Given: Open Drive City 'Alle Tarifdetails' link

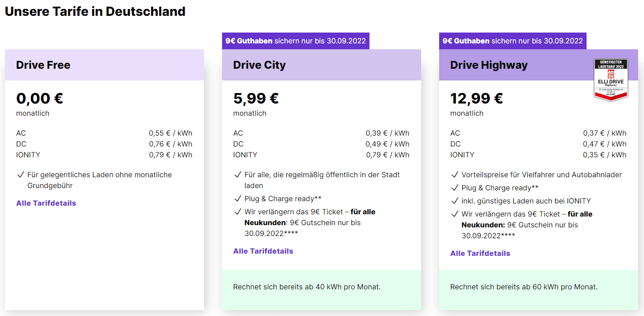Looking at the screenshot, I should (x=263, y=251).
